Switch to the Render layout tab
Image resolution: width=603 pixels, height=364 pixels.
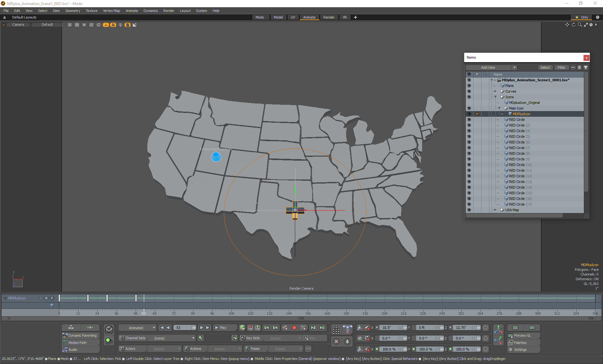coord(329,17)
